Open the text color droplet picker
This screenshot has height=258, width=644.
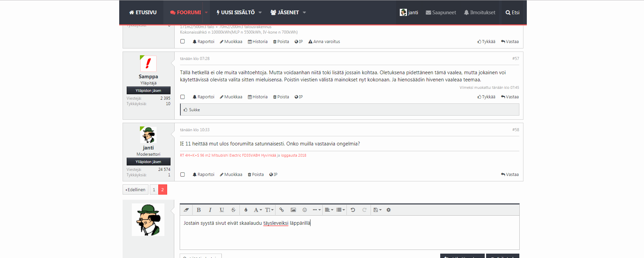click(246, 210)
